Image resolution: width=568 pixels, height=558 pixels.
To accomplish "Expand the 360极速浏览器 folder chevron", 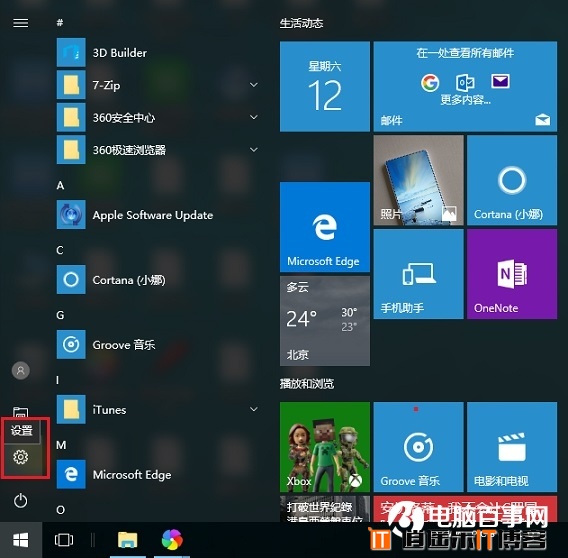I will (x=254, y=150).
